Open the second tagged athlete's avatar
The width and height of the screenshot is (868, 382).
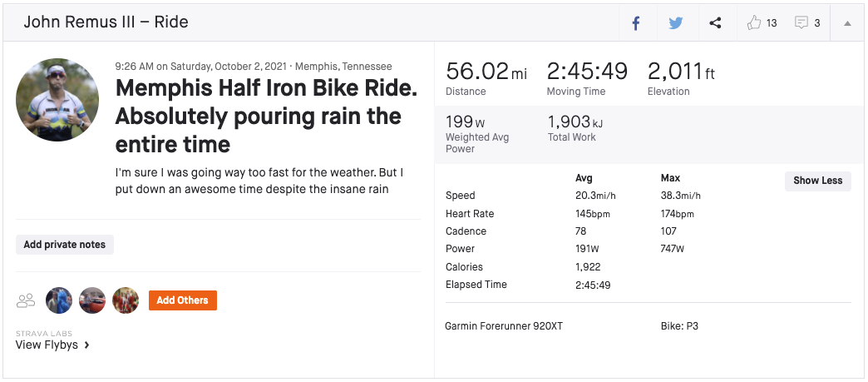[x=92, y=300]
